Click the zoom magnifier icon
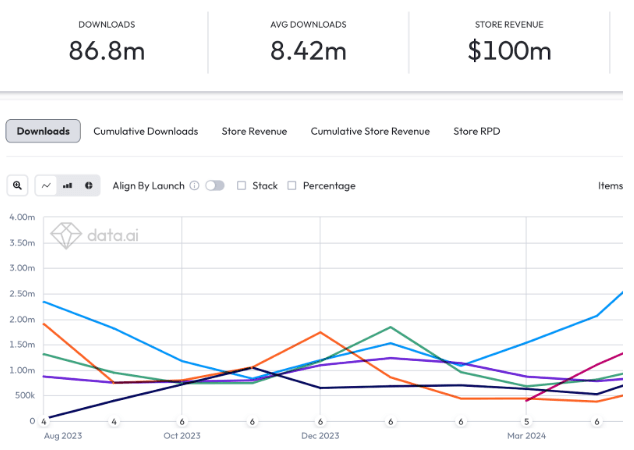 coord(17,185)
